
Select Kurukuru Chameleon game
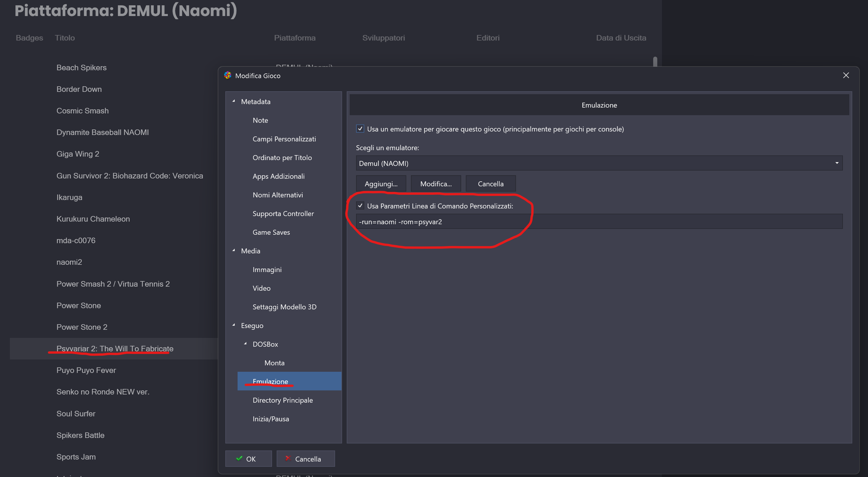coord(93,219)
